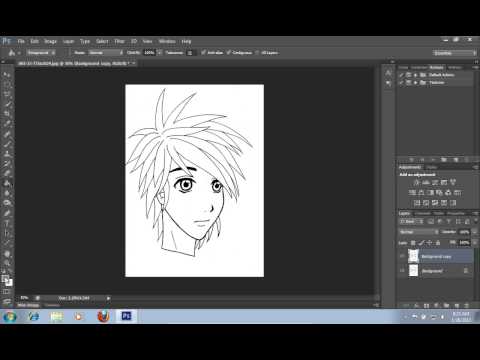Toggle lock all for layer
Viewport: 480px width, 360px height.
[x=438, y=243]
